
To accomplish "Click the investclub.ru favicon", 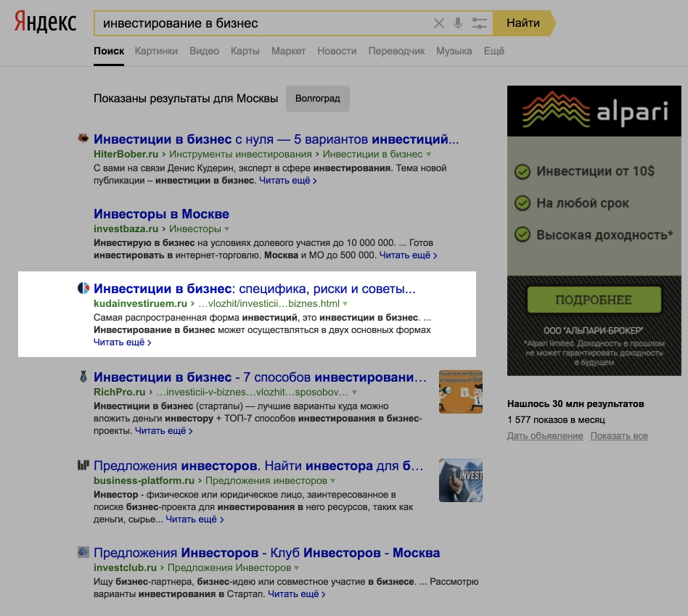I will (x=83, y=552).
